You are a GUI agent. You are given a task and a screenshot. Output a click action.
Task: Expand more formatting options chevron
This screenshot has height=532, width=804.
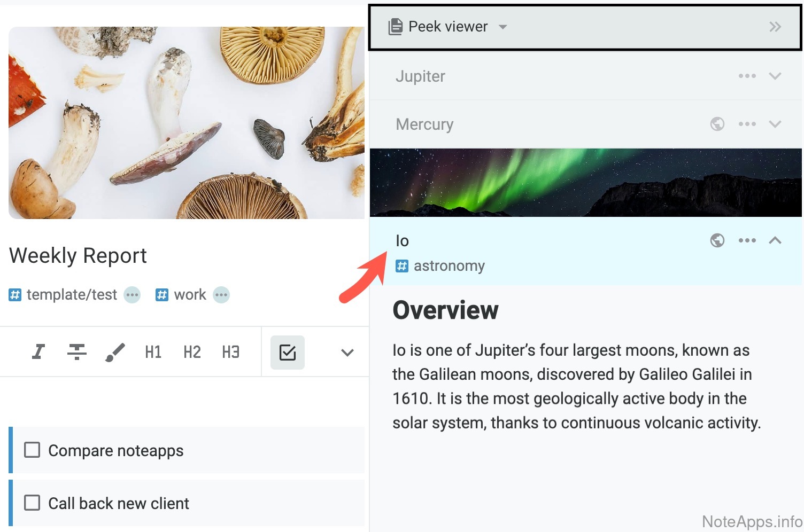[x=347, y=353]
